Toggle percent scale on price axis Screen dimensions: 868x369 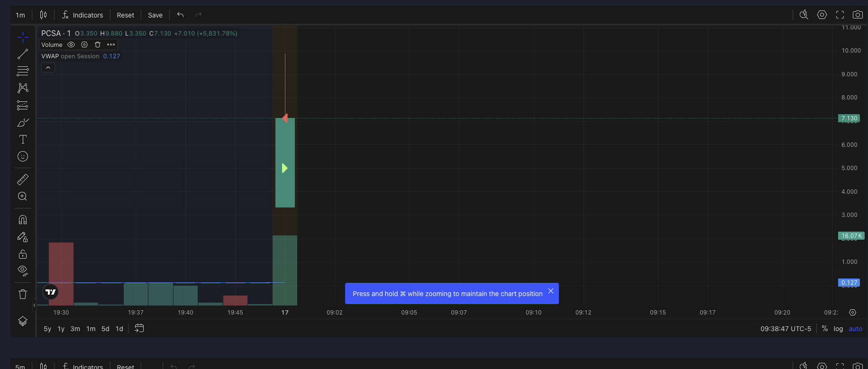coord(825,329)
